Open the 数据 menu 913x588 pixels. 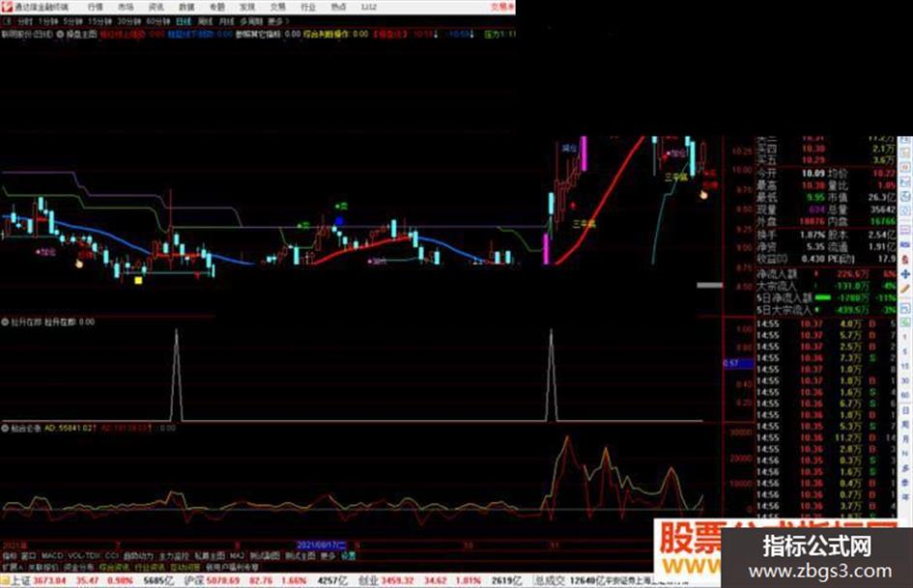pyautogui.click(x=186, y=7)
